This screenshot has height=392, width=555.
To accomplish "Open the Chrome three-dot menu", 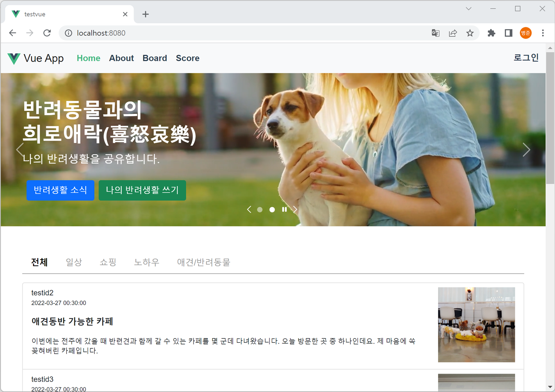I will pyautogui.click(x=543, y=33).
